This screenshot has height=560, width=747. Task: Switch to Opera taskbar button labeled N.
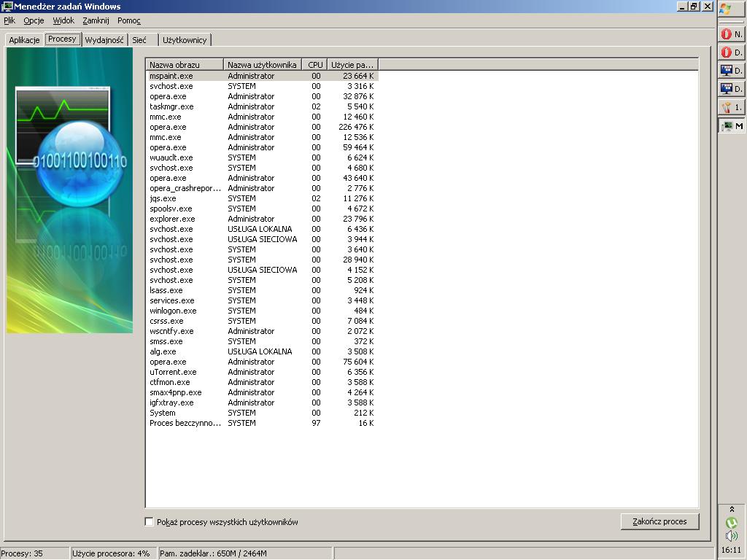[x=731, y=34]
